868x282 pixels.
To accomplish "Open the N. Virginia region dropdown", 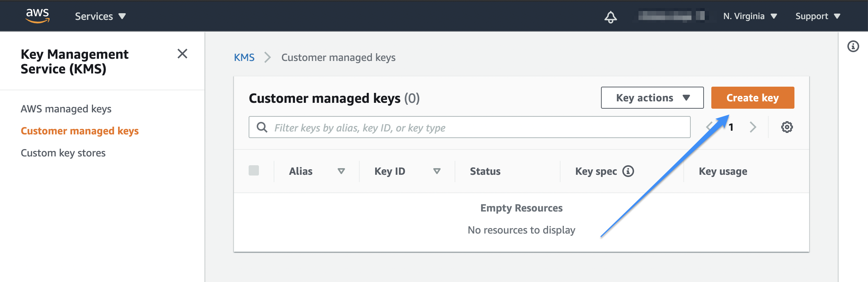I will [750, 16].
